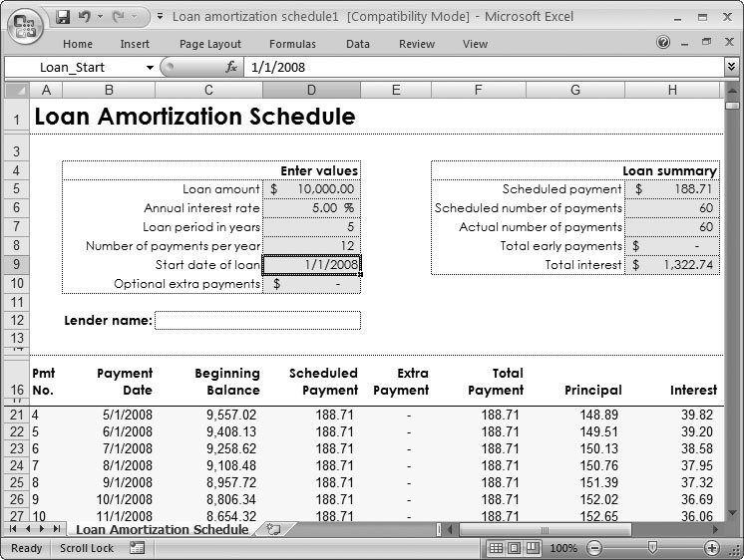Switch to Page Break Preview view
This screenshot has height=560, width=744.
point(533,548)
